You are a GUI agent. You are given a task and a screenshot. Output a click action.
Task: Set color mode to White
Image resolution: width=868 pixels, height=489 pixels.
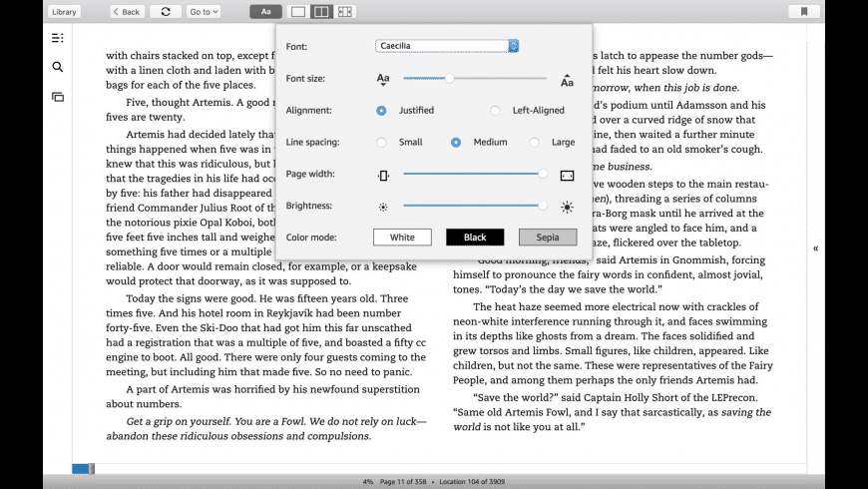tap(402, 238)
